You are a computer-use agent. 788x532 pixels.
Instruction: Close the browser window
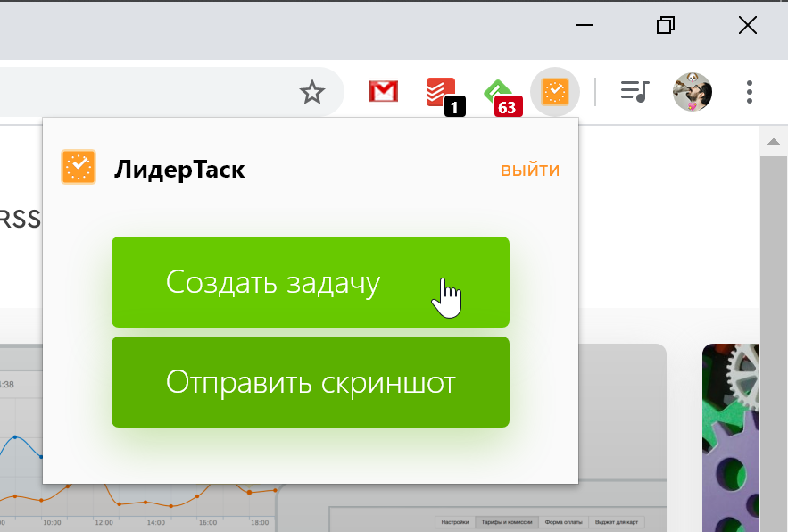[748, 25]
